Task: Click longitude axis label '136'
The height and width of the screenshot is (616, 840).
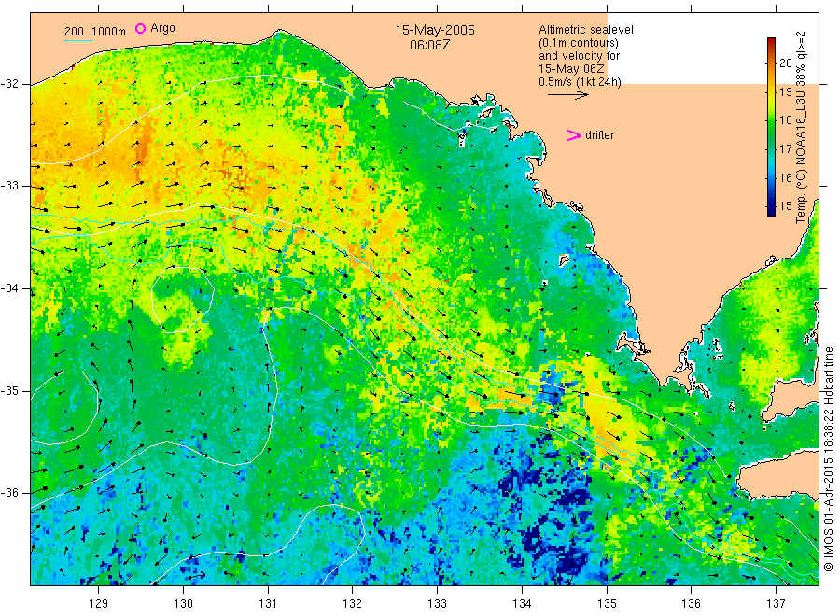Action: pyautogui.click(x=691, y=604)
